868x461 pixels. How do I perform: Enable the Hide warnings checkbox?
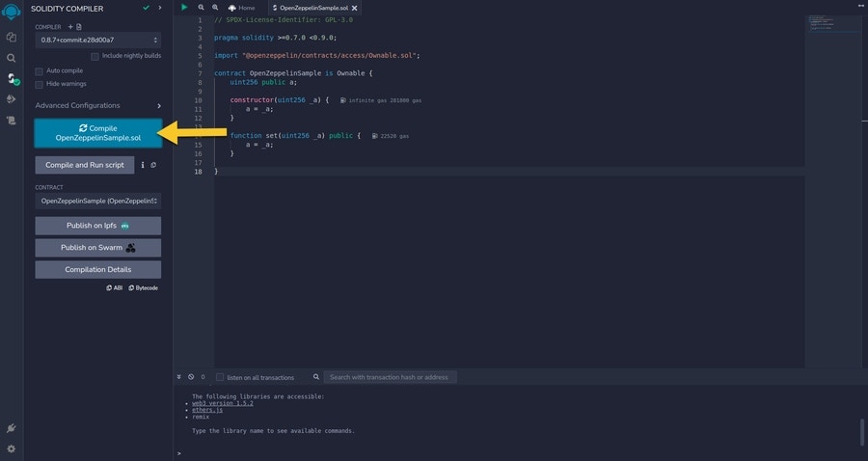pos(39,85)
